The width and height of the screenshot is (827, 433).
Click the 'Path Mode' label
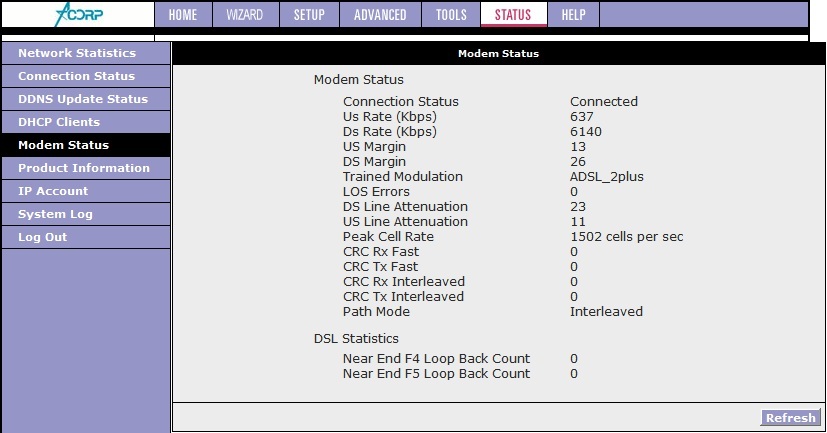pos(377,312)
